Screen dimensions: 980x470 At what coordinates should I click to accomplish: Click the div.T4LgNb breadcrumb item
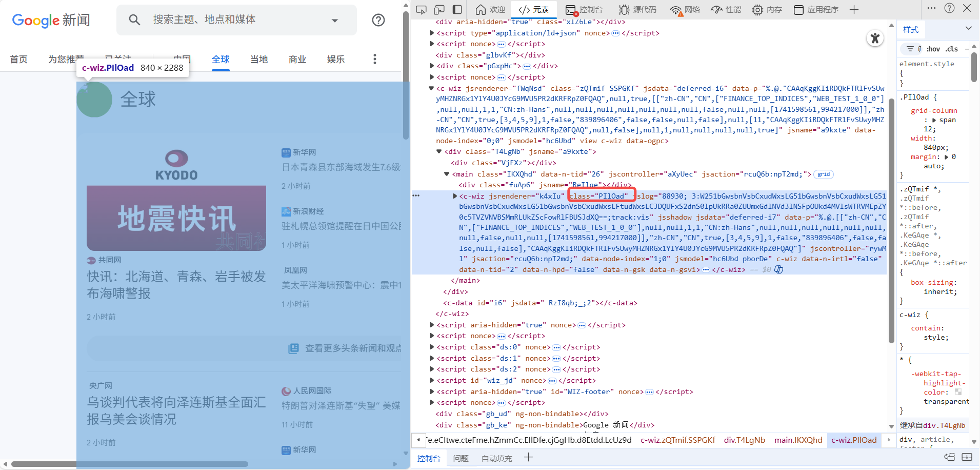coord(744,440)
